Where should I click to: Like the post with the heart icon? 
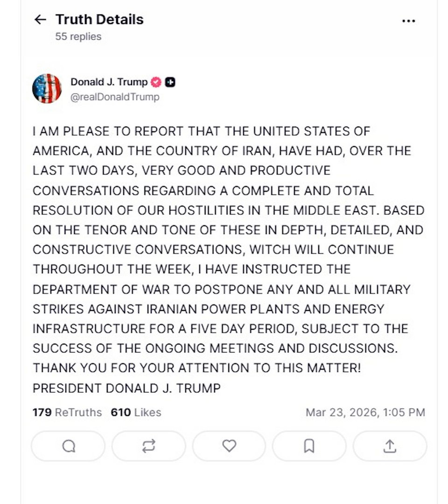[x=229, y=447]
